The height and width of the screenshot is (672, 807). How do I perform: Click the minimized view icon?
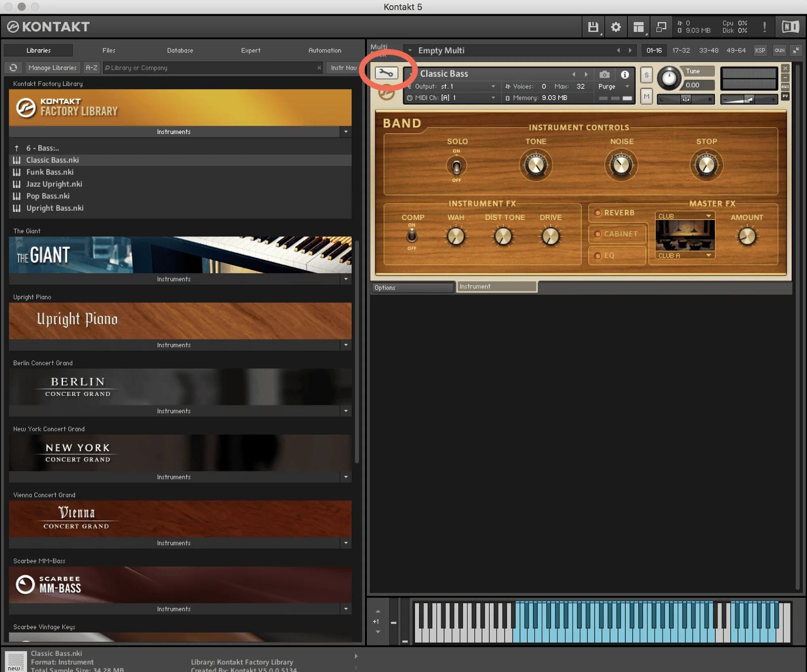pos(661,27)
